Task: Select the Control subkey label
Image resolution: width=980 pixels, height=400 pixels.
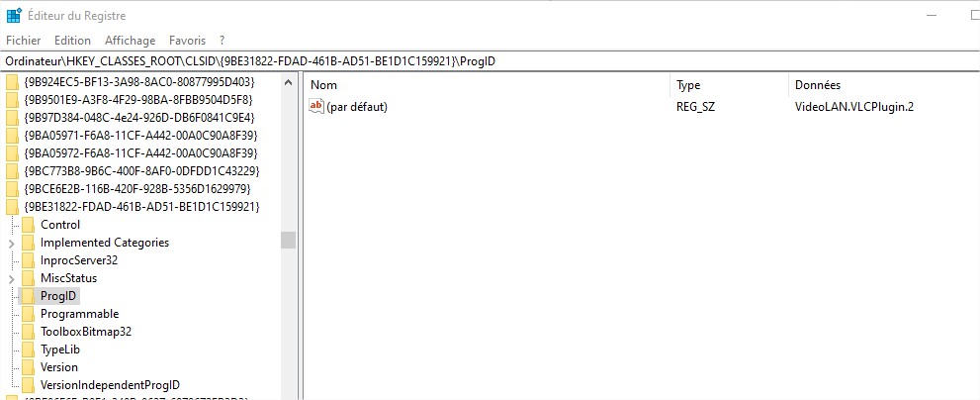Action: pos(60,225)
